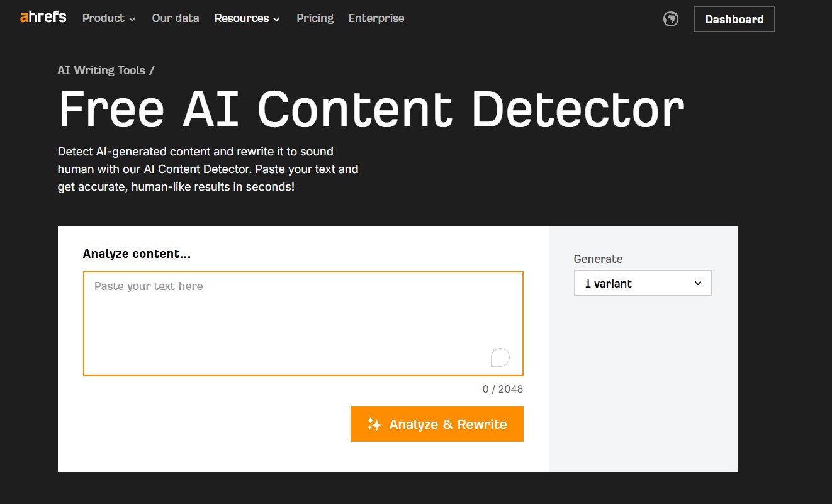Go to the Pricing page

(315, 18)
